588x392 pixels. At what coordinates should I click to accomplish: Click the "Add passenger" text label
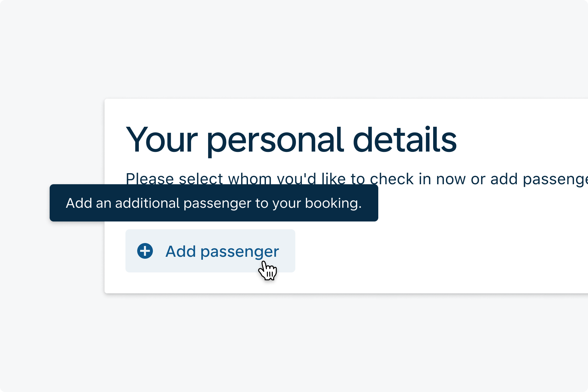click(x=222, y=251)
